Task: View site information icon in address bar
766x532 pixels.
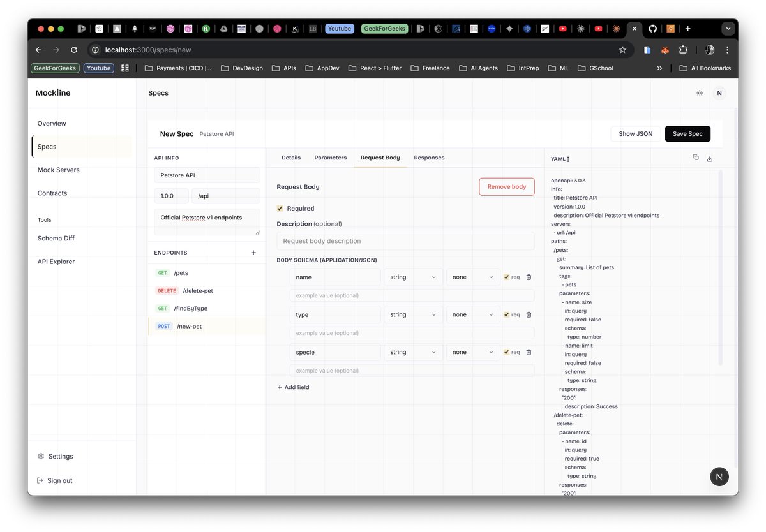Action: [x=96, y=50]
